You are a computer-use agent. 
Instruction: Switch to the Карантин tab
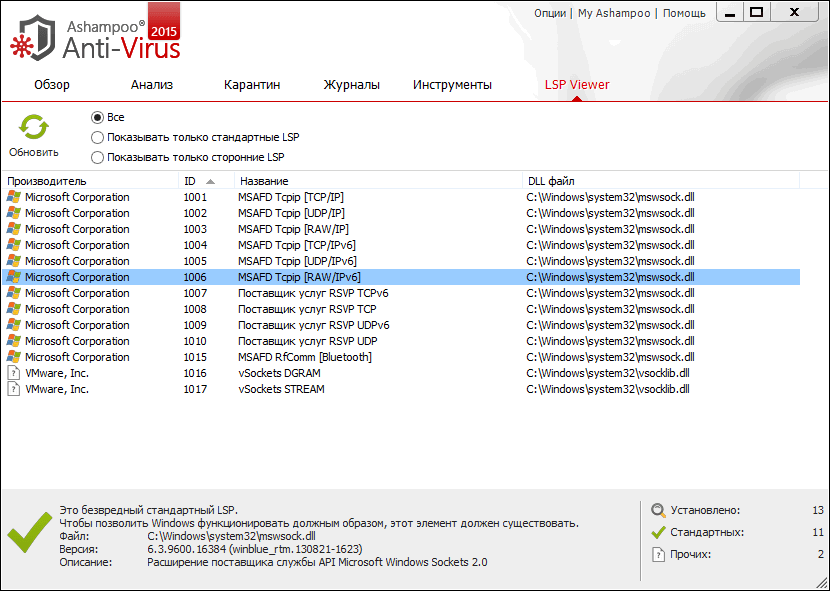[252, 85]
